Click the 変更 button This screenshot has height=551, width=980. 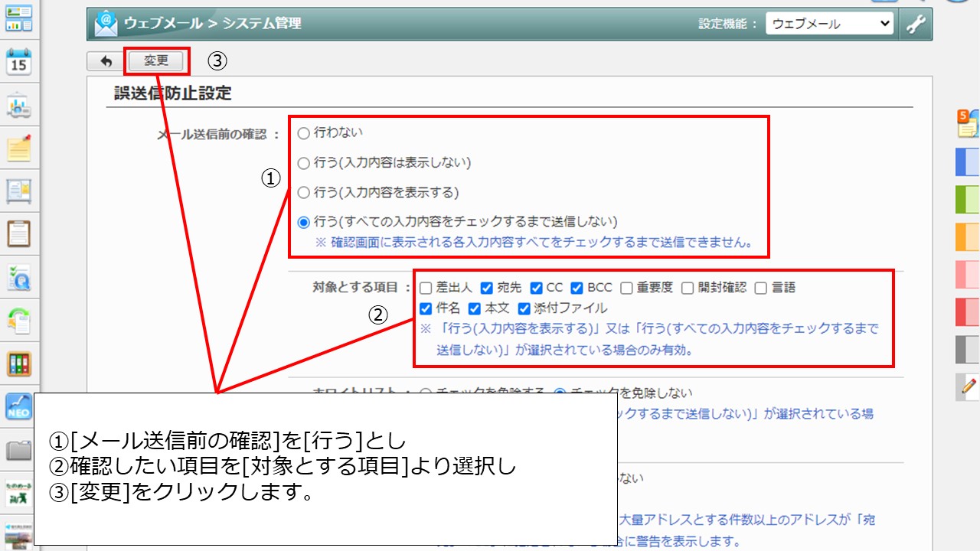pyautogui.click(x=156, y=61)
